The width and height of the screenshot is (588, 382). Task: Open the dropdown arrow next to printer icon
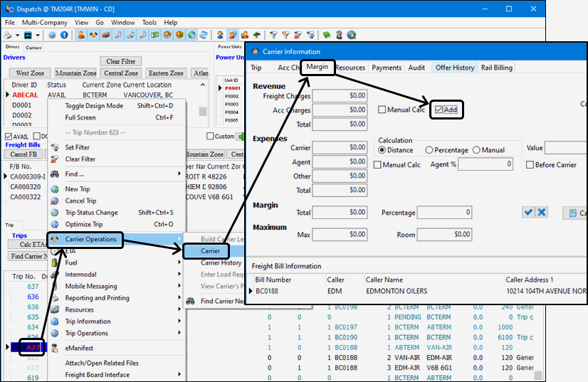pos(17,35)
